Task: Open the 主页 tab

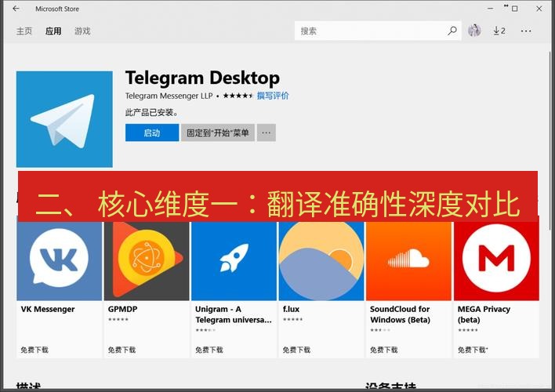Action: click(x=24, y=31)
